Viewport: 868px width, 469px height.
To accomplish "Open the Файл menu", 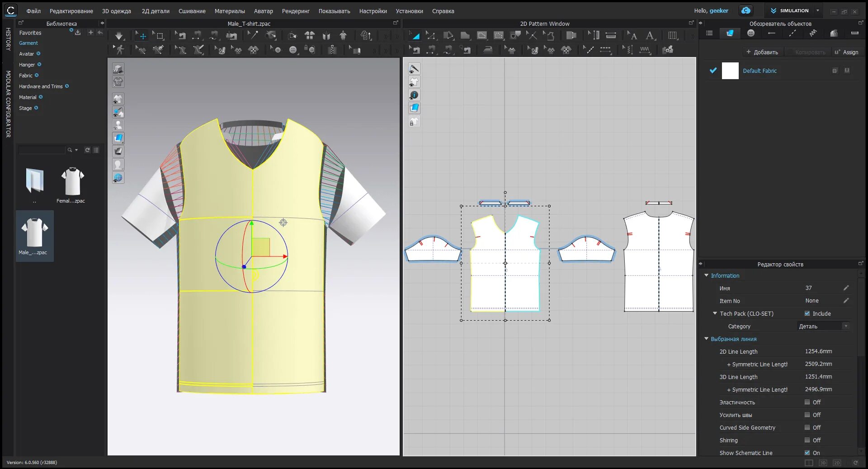I will click(33, 11).
